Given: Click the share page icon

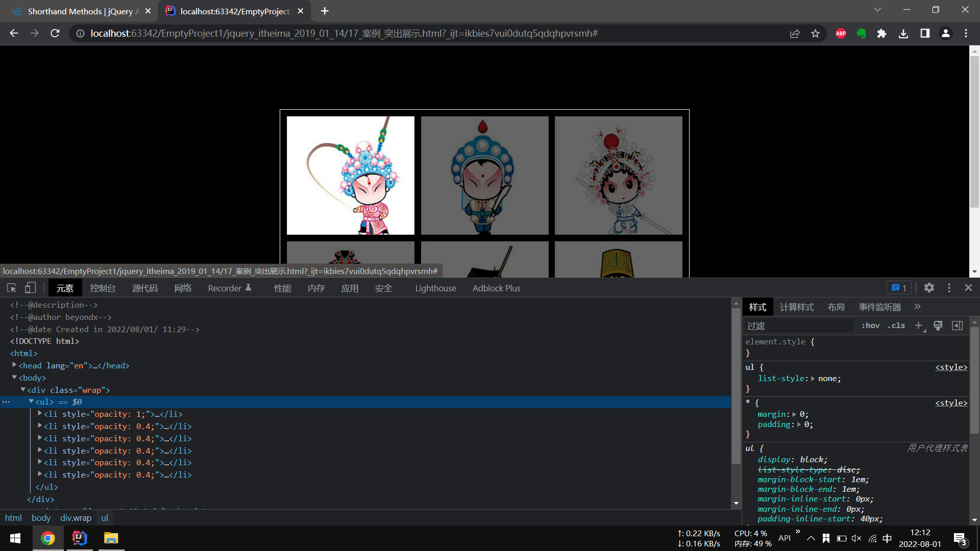Looking at the screenshot, I should click(795, 34).
